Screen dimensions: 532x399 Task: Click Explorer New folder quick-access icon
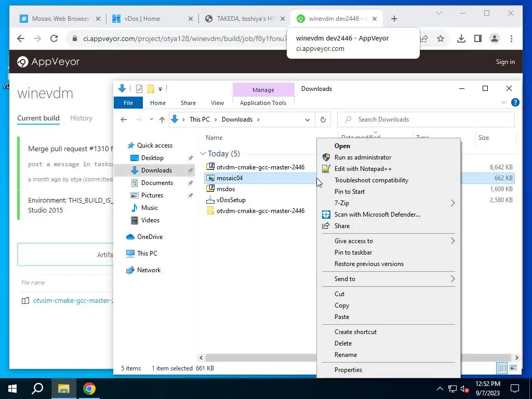(x=151, y=89)
